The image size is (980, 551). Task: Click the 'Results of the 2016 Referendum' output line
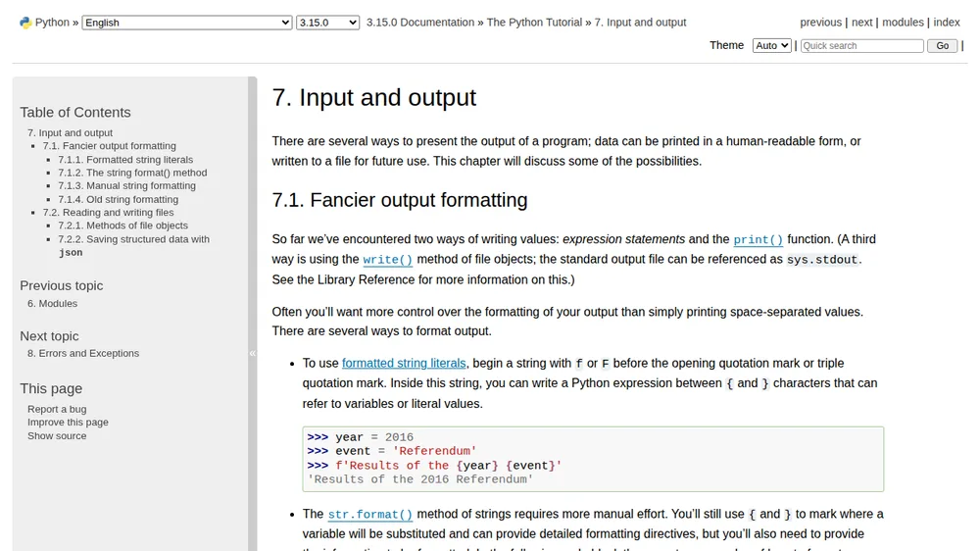click(420, 479)
